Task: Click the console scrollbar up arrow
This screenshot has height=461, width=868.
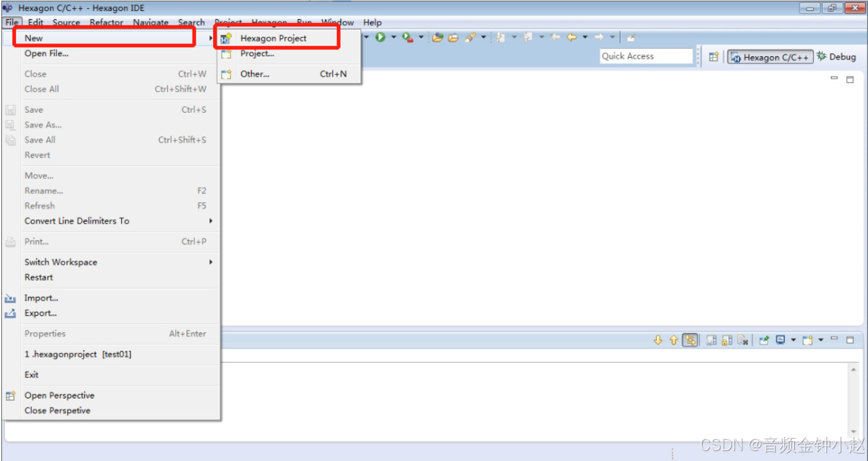Action: click(x=854, y=370)
